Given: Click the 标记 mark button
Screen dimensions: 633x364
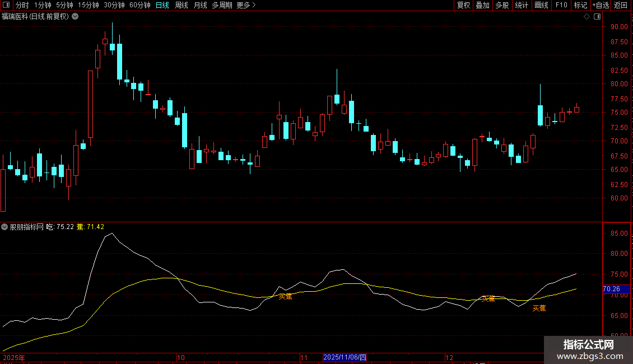Looking at the screenshot, I should tap(580, 5).
